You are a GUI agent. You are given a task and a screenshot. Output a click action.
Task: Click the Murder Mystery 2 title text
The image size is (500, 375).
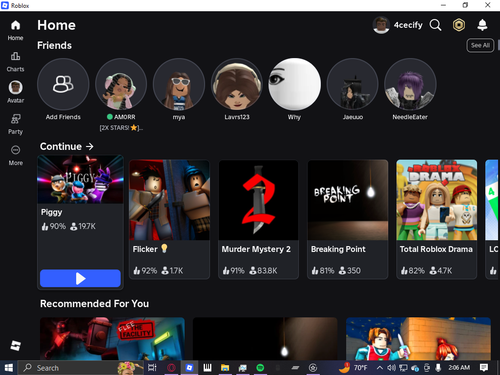pyautogui.click(x=256, y=249)
